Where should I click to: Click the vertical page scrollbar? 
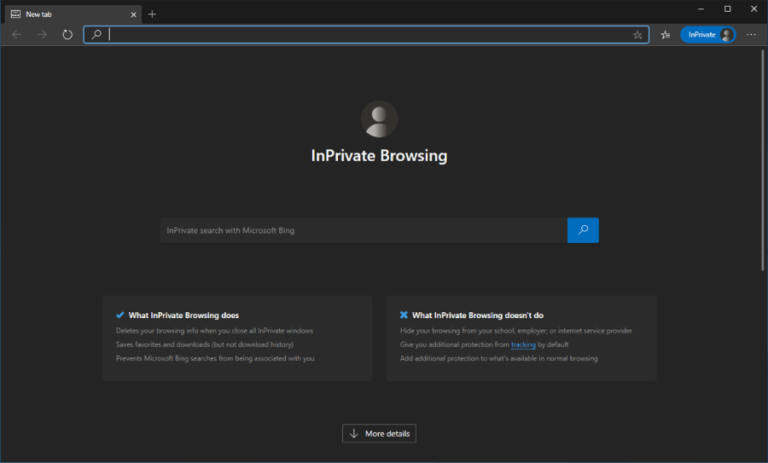click(763, 159)
